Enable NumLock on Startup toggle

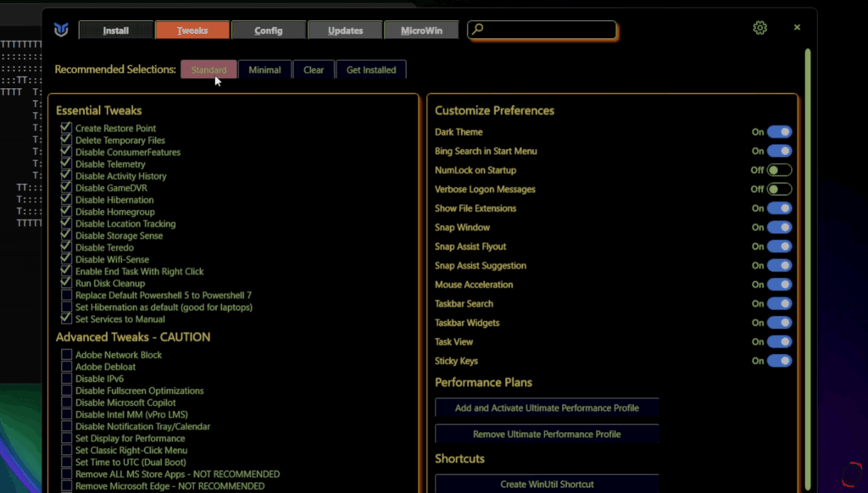(780, 170)
